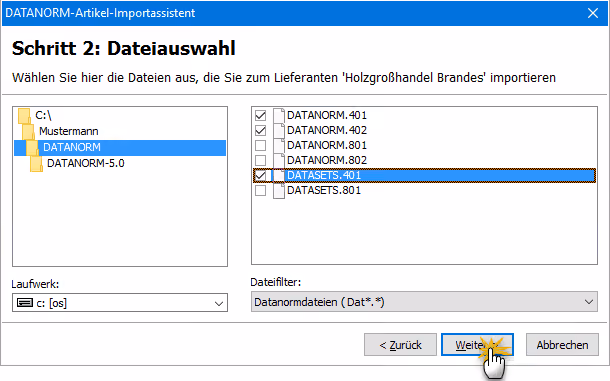Screen dimensions: 610x381
Task: Click the DATASETS.801 file icon
Action: point(279,191)
